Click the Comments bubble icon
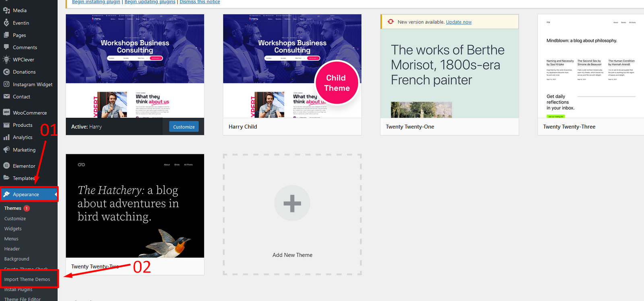Viewport: 644px width, 301px height. [6, 47]
